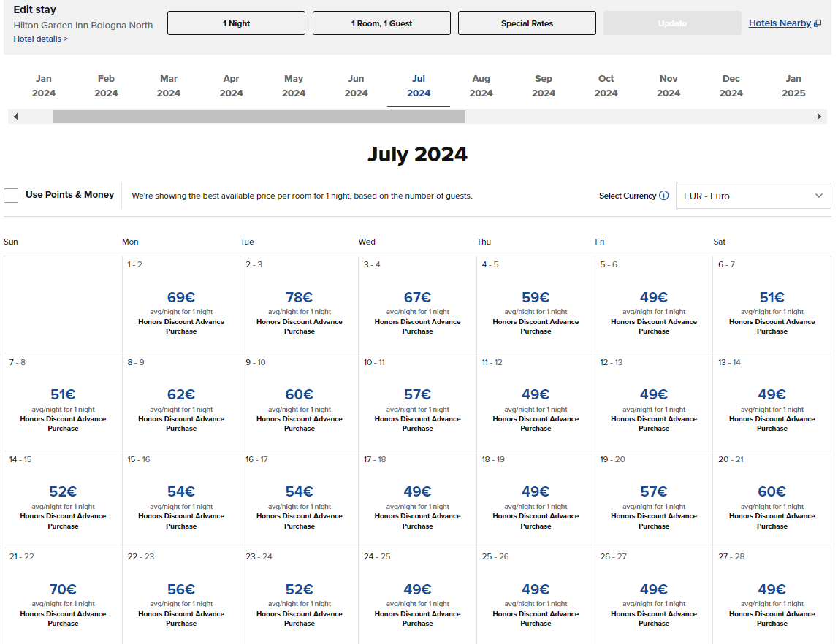Screen dimensions: 838x644
Task: Open the 1 Night stay selector
Action: (236, 23)
